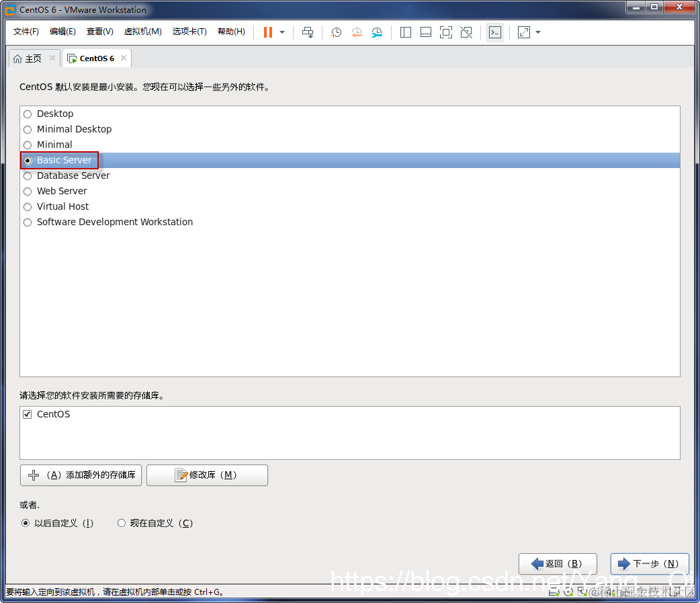This screenshot has height=603, width=700.
Task: Enter full screen mode
Action: [x=446, y=32]
